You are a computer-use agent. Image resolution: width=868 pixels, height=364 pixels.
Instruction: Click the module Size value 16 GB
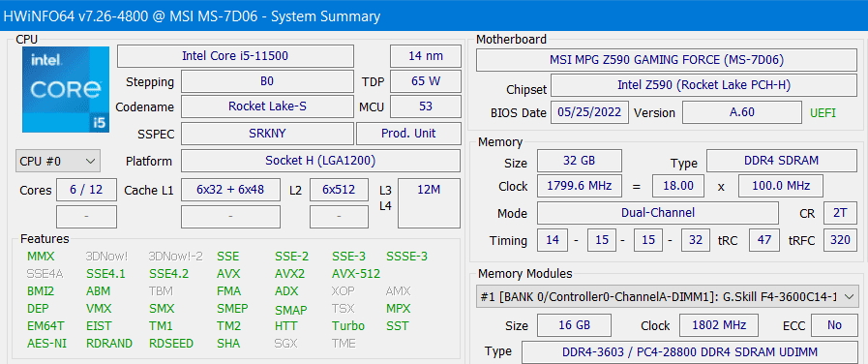tap(574, 324)
